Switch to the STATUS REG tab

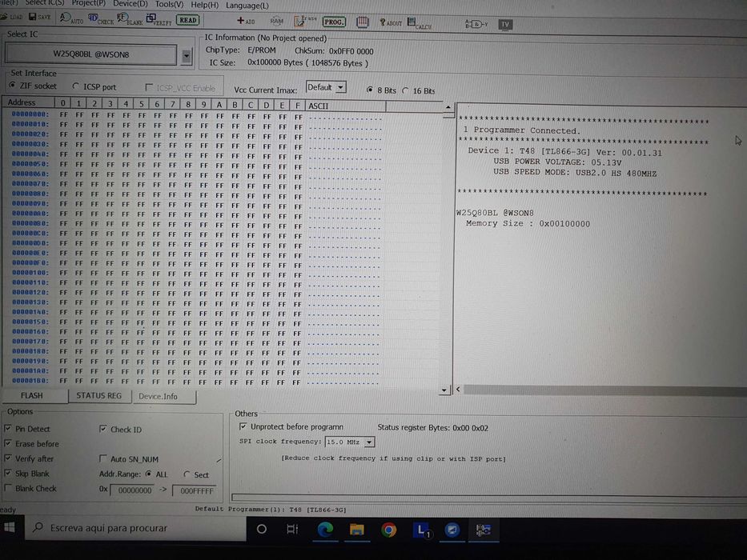coord(99,396)
